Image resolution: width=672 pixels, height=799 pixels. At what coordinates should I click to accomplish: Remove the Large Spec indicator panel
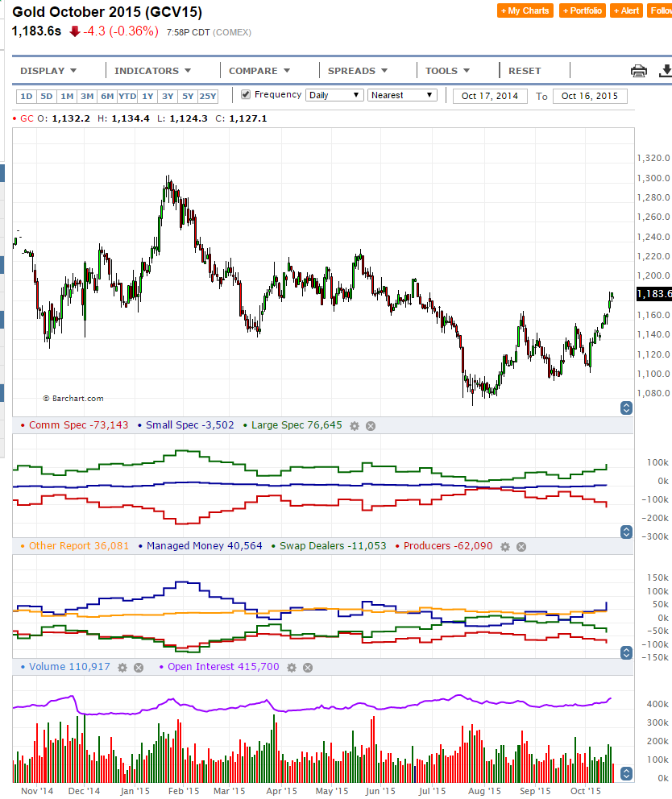(371, 425)
